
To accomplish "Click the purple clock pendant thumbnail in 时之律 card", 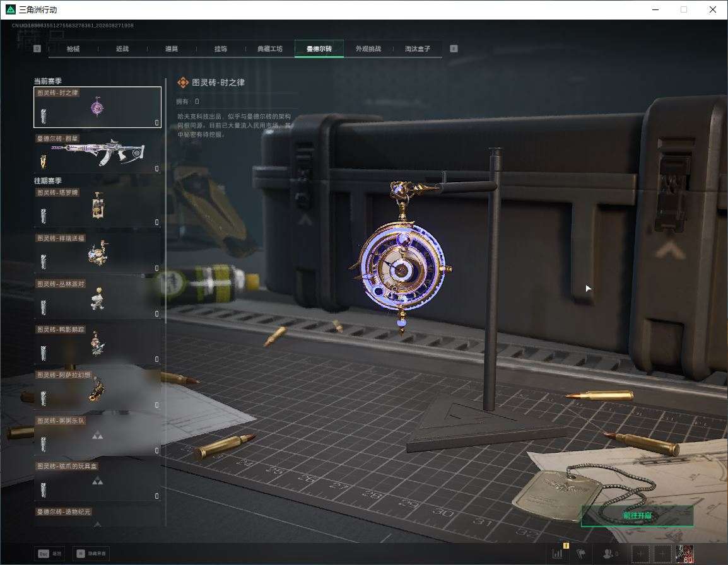I will (97, 107).
